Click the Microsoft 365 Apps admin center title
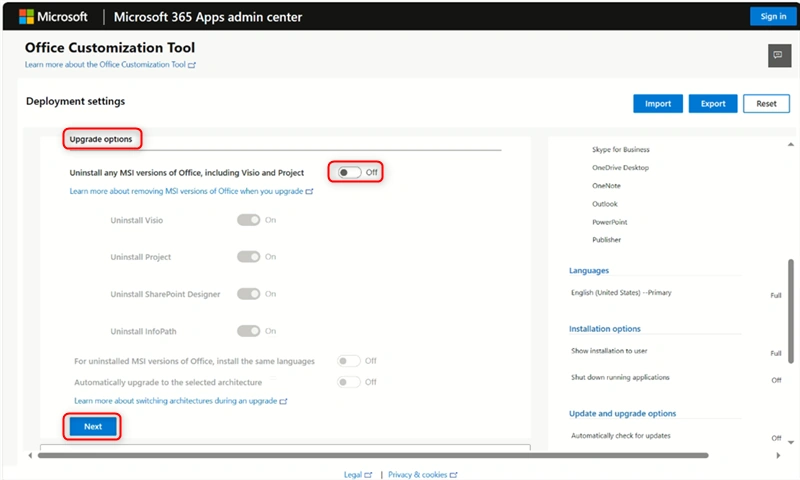This screenshot has width=800, height=480. pyautogui.click(x=208, y=17)
